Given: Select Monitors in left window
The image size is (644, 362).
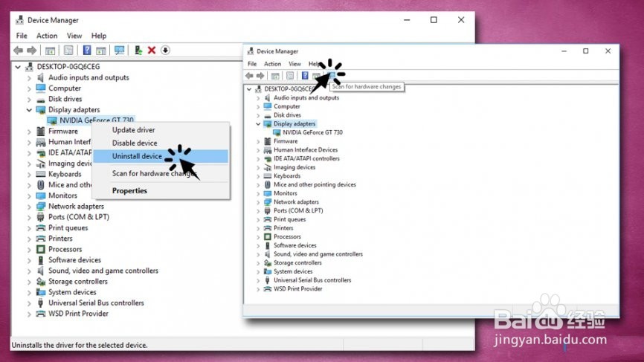Looking at the screenshot, I should pos(63,195).
